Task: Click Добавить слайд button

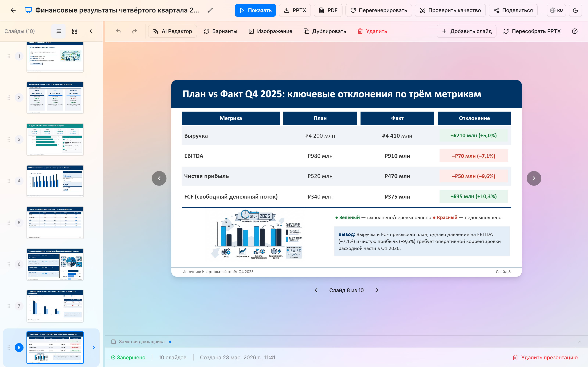Action: 466,31
